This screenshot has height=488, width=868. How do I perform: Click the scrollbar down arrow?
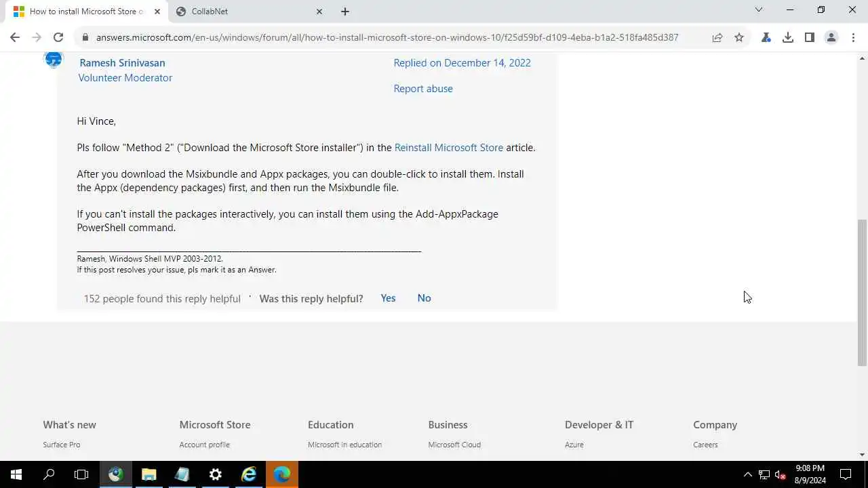coord(862,455)
